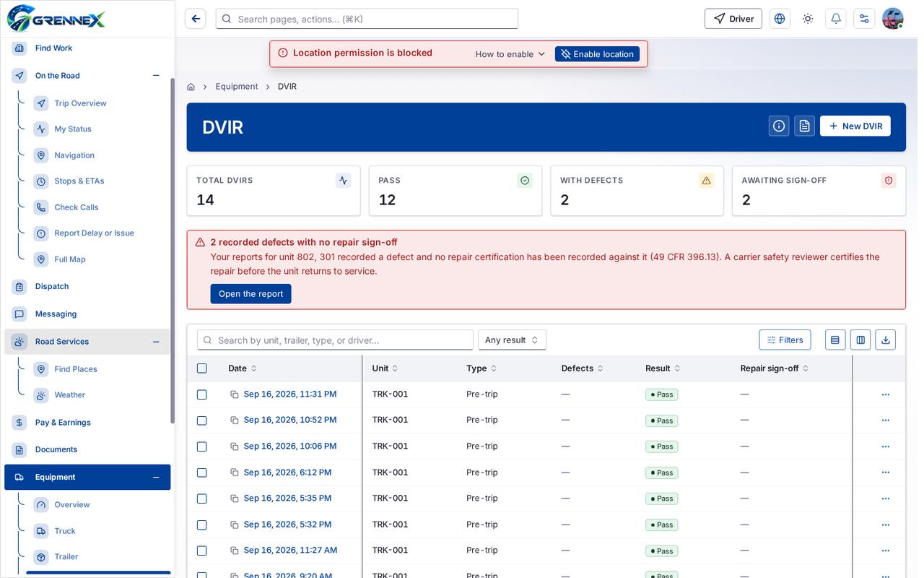Collapse the Road Services section
Screen dimensions: 924x578
(156, 342)
